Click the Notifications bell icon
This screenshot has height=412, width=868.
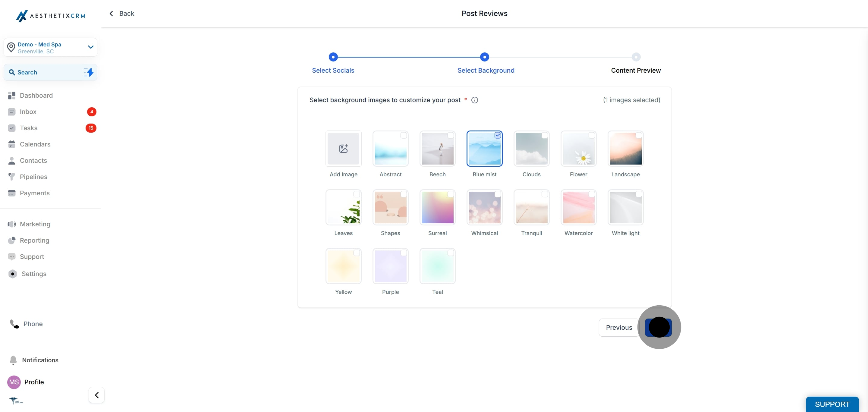(x=13, y=360)
